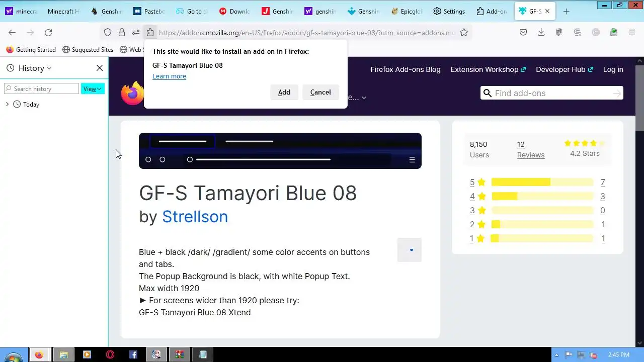Screen dimensions: 644x362
Task: Click the site security padlock icon
Action: coord(122,32)
